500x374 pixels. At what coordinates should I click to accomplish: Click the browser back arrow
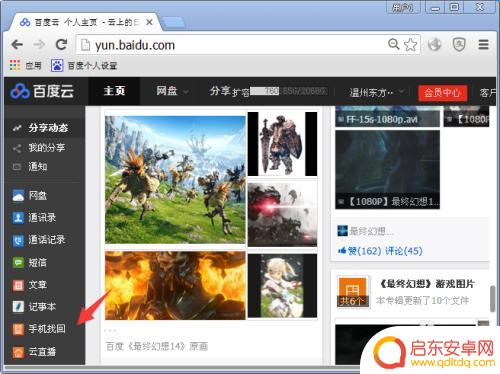coord(17,44)
